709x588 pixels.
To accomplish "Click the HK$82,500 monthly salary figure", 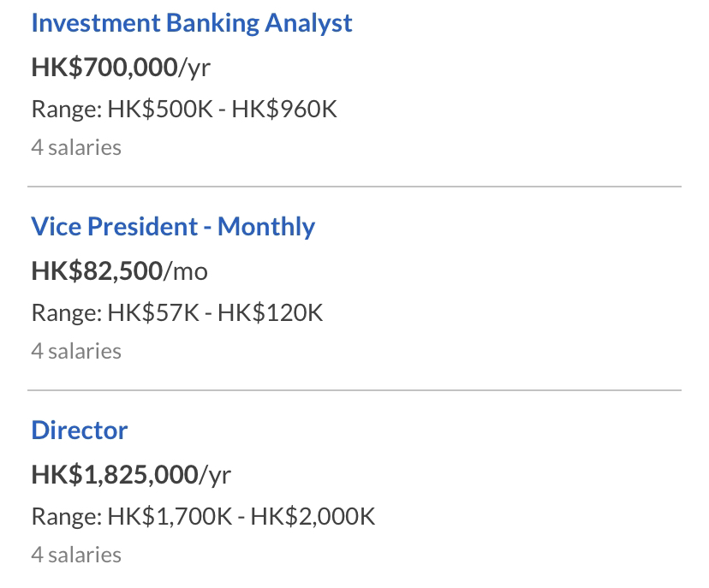I will click(x=98, y=270).
